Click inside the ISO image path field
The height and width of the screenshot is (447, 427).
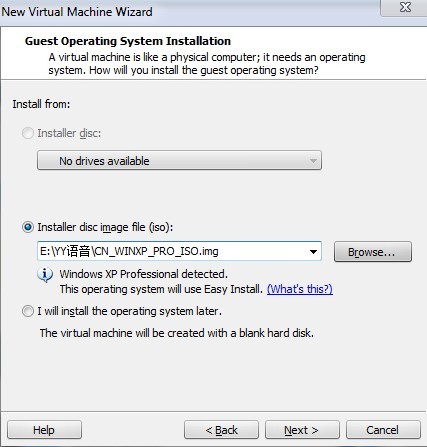(x=170, y=251)
